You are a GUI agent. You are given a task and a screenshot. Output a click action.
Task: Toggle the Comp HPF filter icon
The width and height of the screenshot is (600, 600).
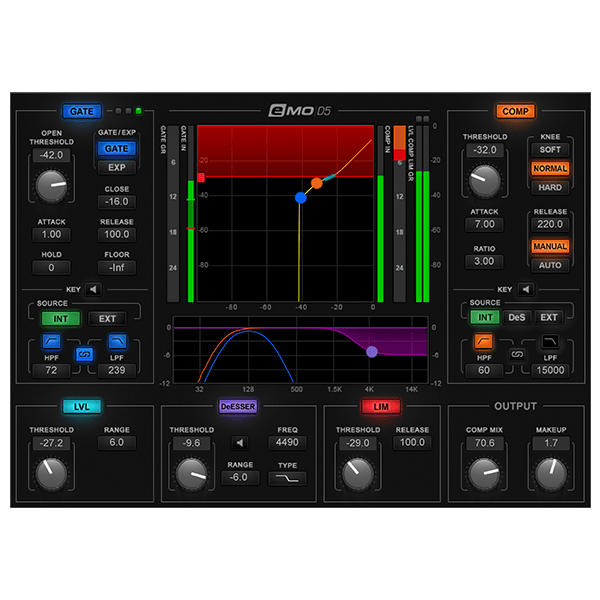click(x=484, y=341)
